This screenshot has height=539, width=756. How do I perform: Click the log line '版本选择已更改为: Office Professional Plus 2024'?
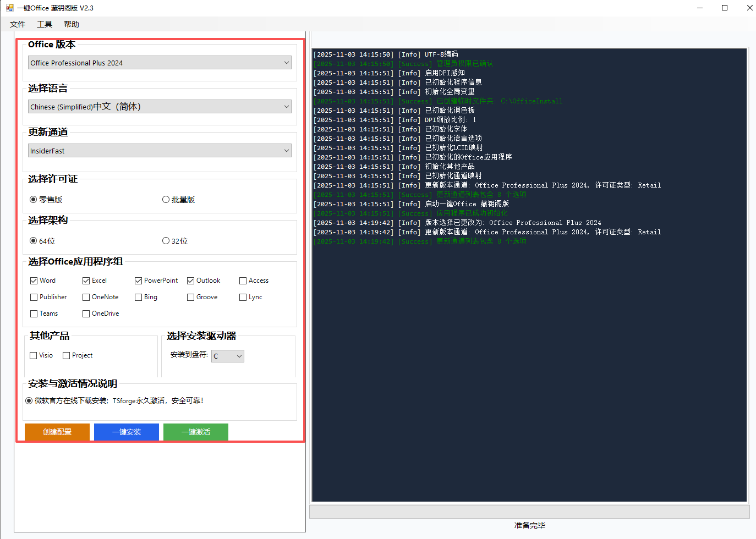point(457,223)
